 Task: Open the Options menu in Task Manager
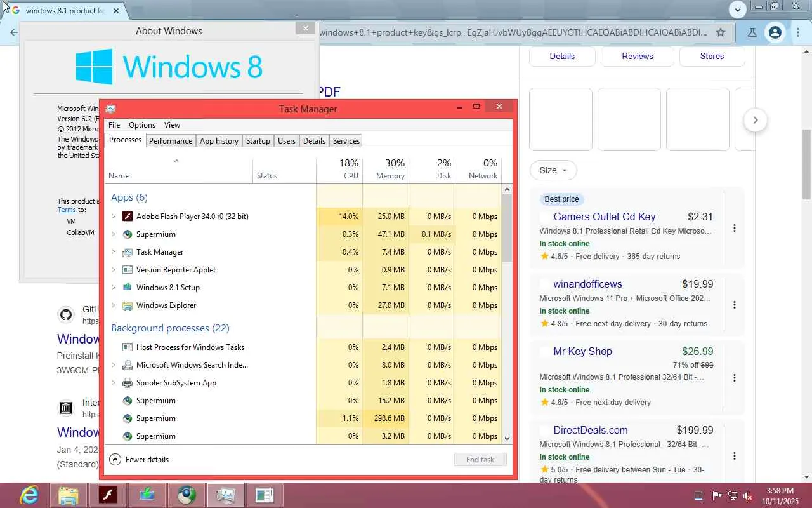(142, 125)
